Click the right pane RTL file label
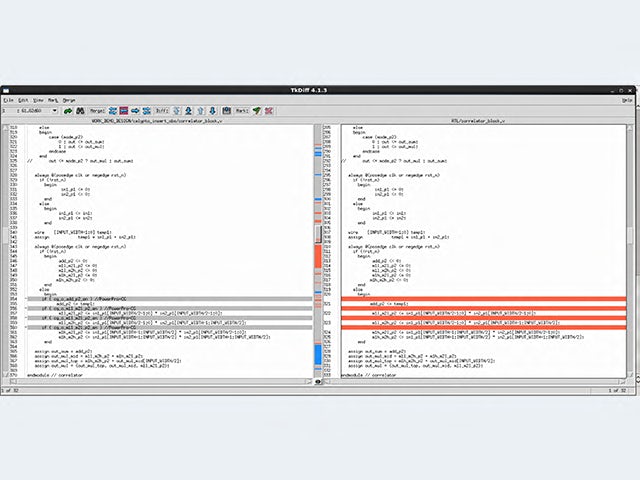 [478, 121]
